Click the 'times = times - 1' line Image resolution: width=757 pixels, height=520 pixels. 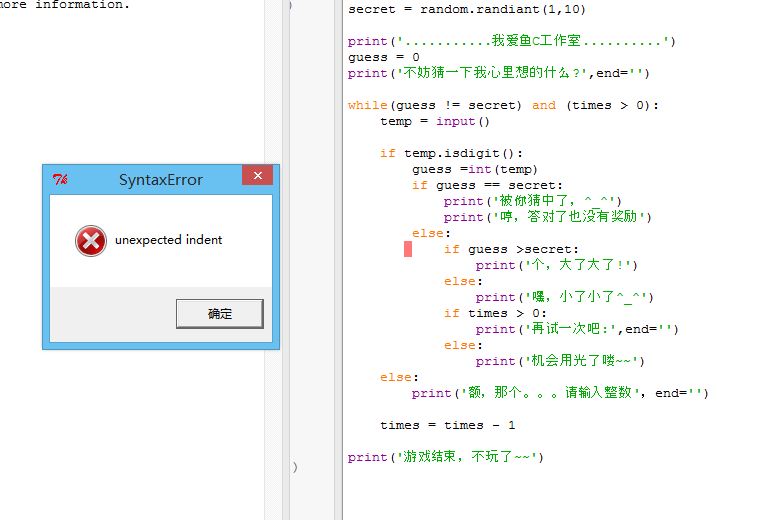[448, 425]
